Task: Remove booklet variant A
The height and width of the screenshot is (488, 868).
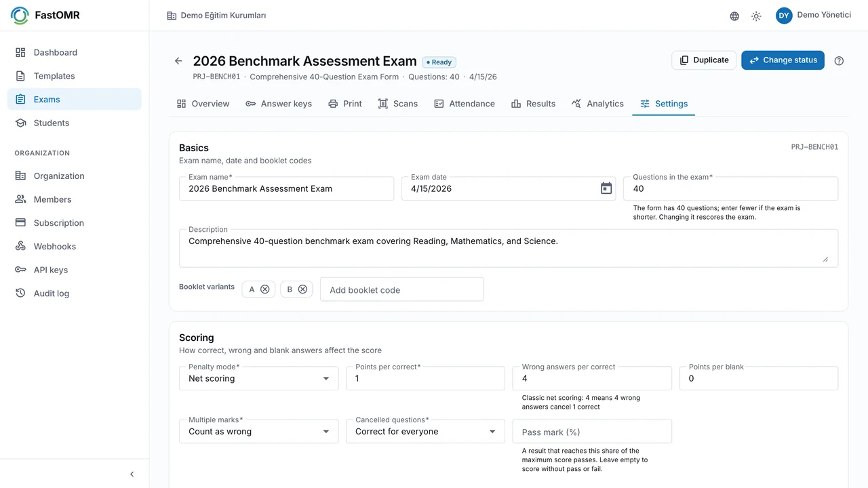Action: 265,289
